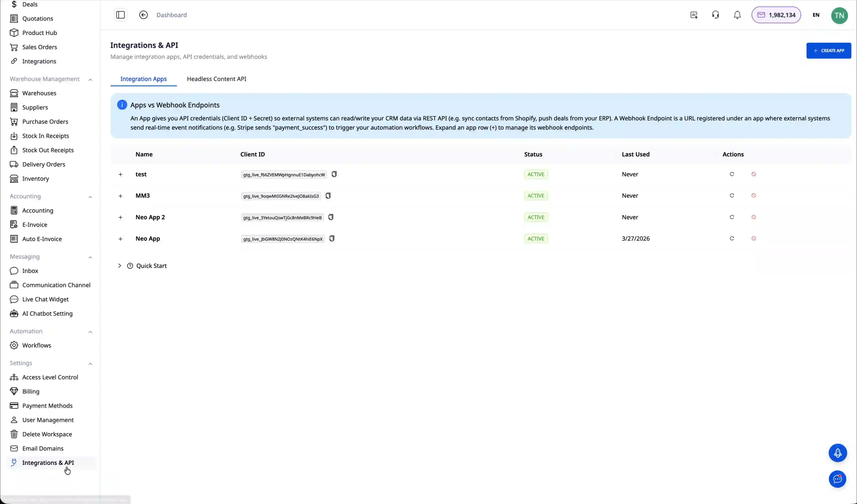This screenshot has width=857, height=504.
Task: Disable the test app
Action: (754, 174)
